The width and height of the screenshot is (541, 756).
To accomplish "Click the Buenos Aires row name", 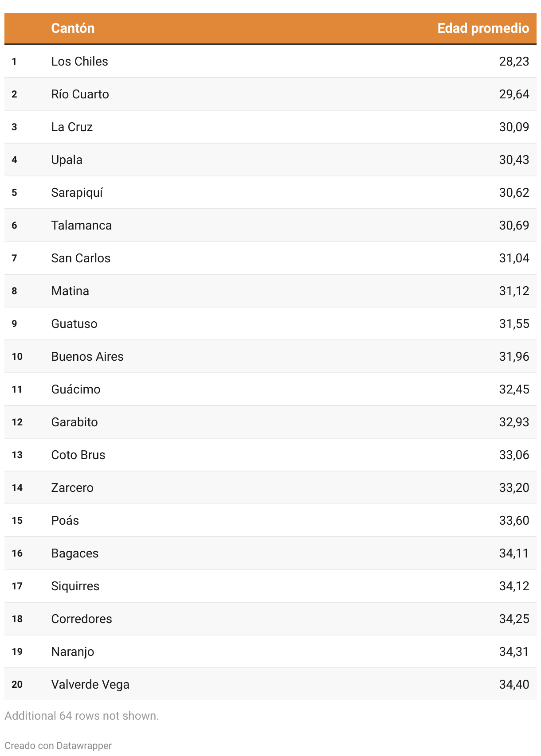I will [x=87, y=357].
